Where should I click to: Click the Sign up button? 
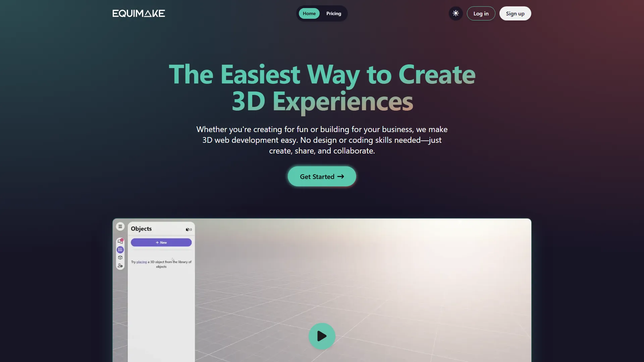coord(515,13)
